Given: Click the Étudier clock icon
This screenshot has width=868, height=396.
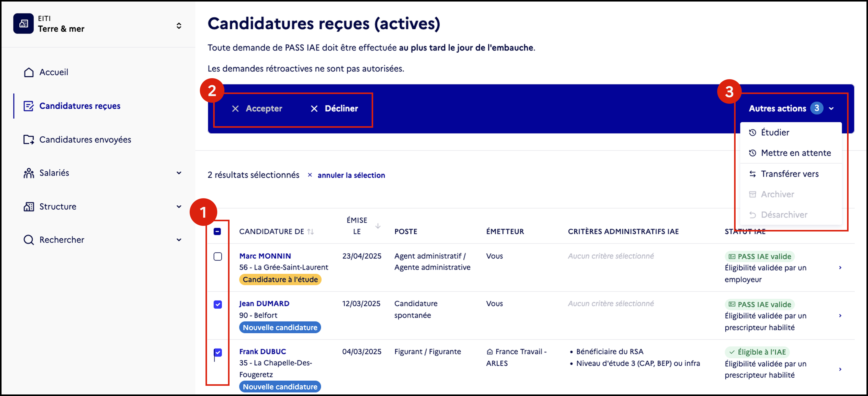Looking at the screenshot, I should click(752, 133).
